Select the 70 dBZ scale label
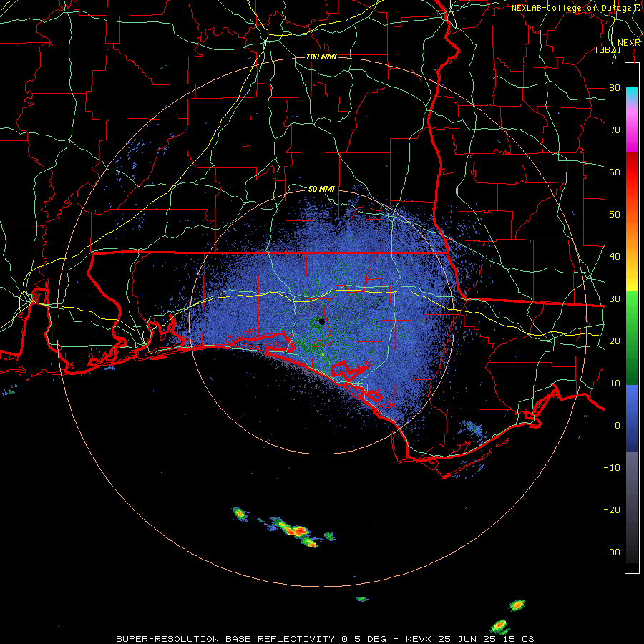644x644 pixels. pos(615,130)
